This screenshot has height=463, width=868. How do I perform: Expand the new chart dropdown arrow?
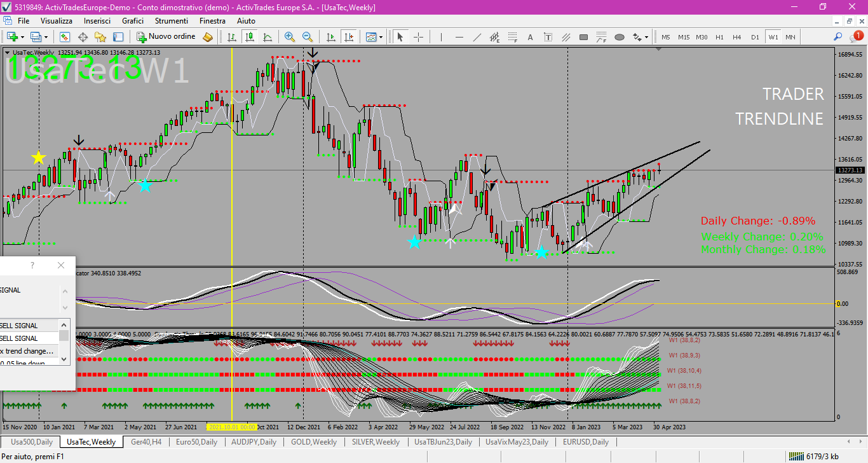(x=21, y=37)
